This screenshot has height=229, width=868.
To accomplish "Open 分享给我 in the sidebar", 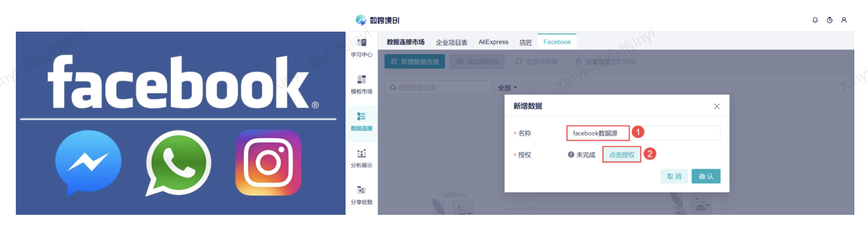I will click(361, 195).
